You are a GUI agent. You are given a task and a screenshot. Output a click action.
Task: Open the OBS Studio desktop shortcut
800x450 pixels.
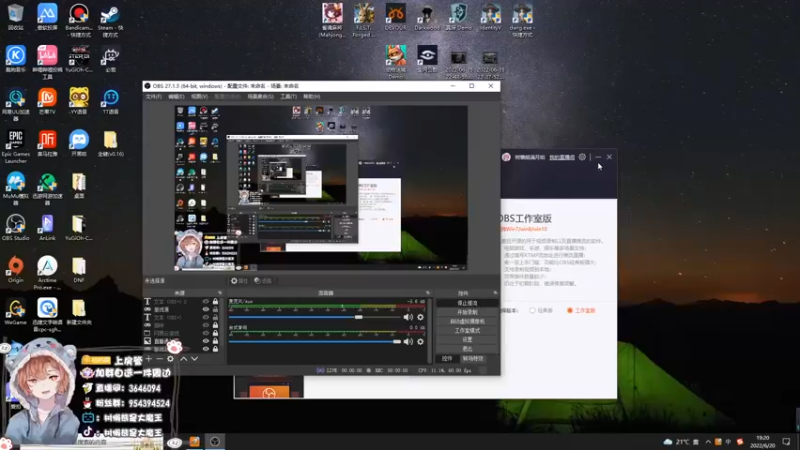click(x=15, y=228)
